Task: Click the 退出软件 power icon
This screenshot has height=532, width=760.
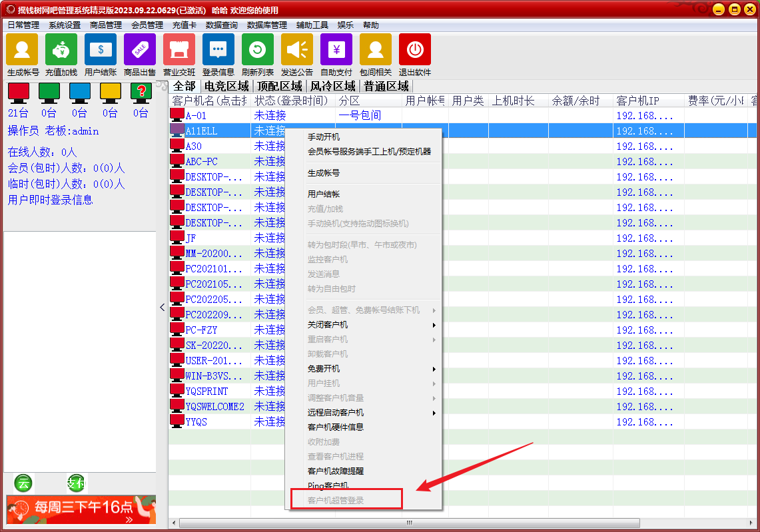Action: [415, 50]
